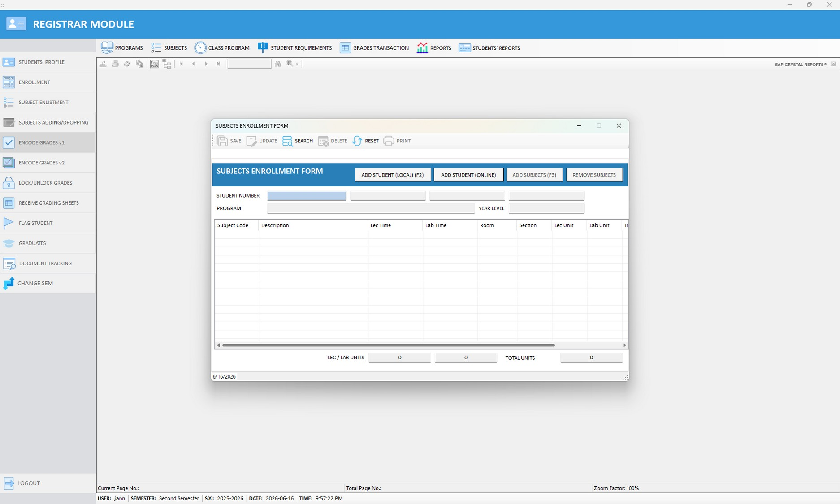Go to Students' Profile in sidebar

pos(48,62)
